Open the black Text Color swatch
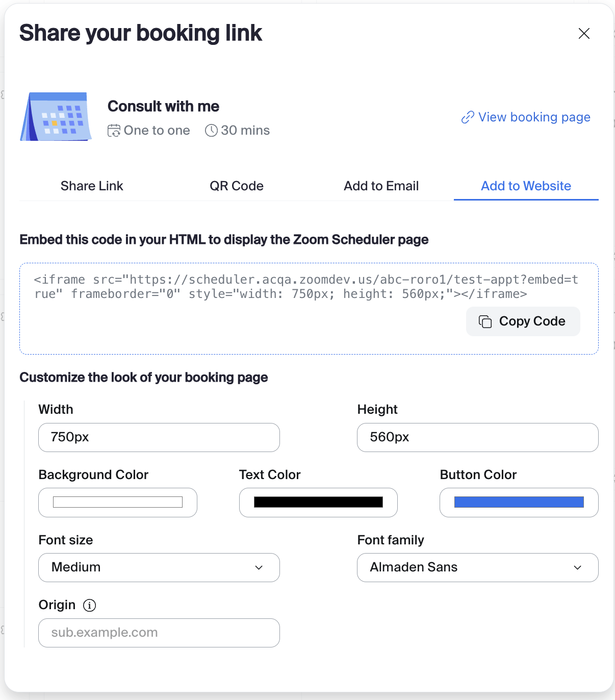This screenshot has width=615, height=700. click(318, 503)
